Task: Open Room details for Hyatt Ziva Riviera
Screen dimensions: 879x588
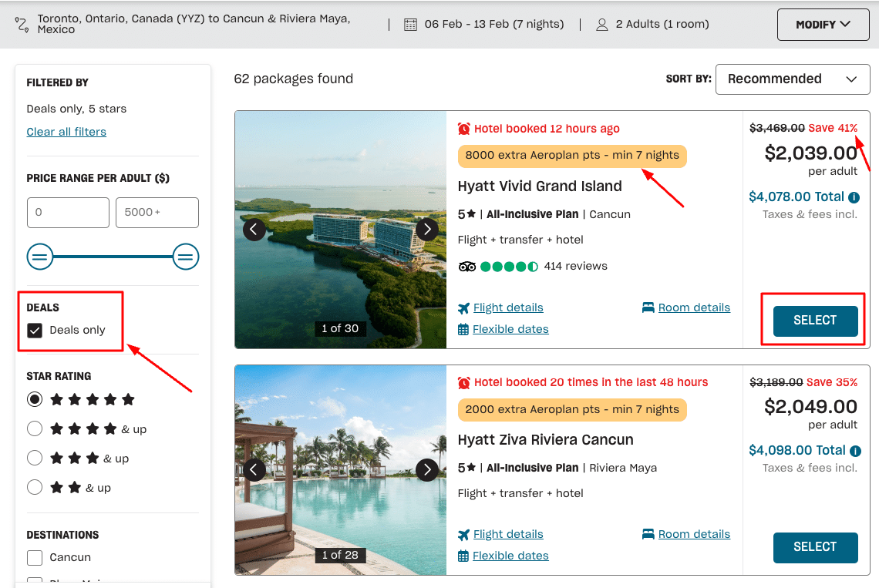Action: coord(693,534)
